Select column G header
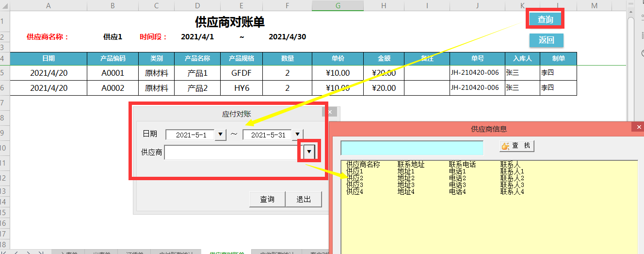 [338, 5]
